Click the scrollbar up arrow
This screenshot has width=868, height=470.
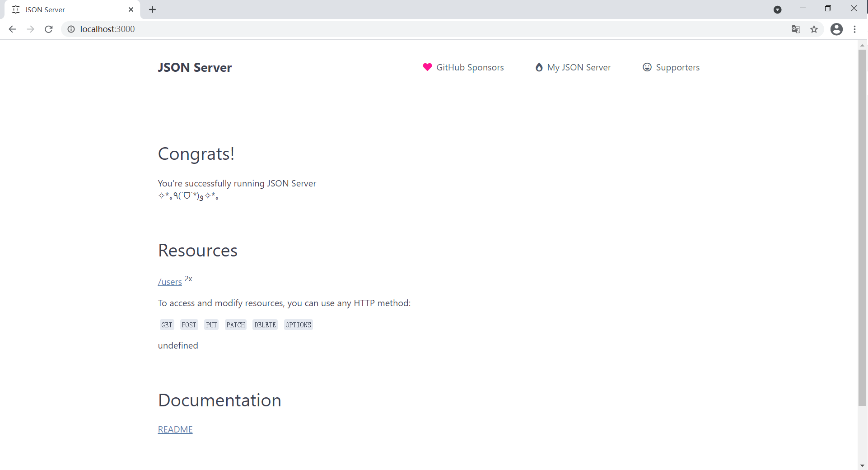862,45
